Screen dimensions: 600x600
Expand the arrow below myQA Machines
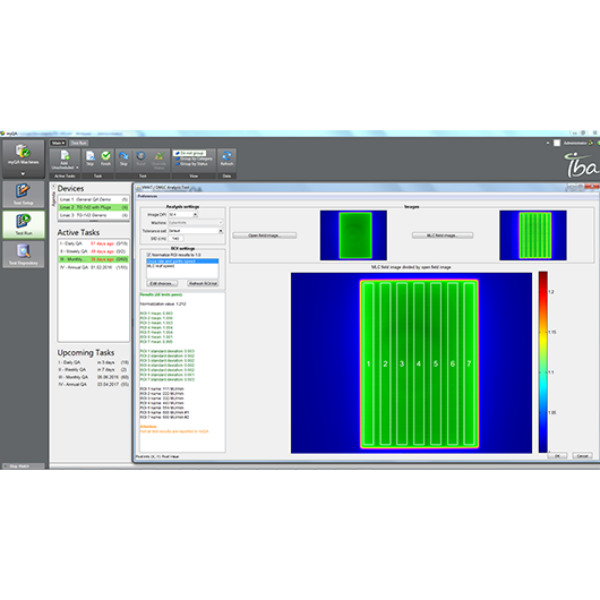23,172
